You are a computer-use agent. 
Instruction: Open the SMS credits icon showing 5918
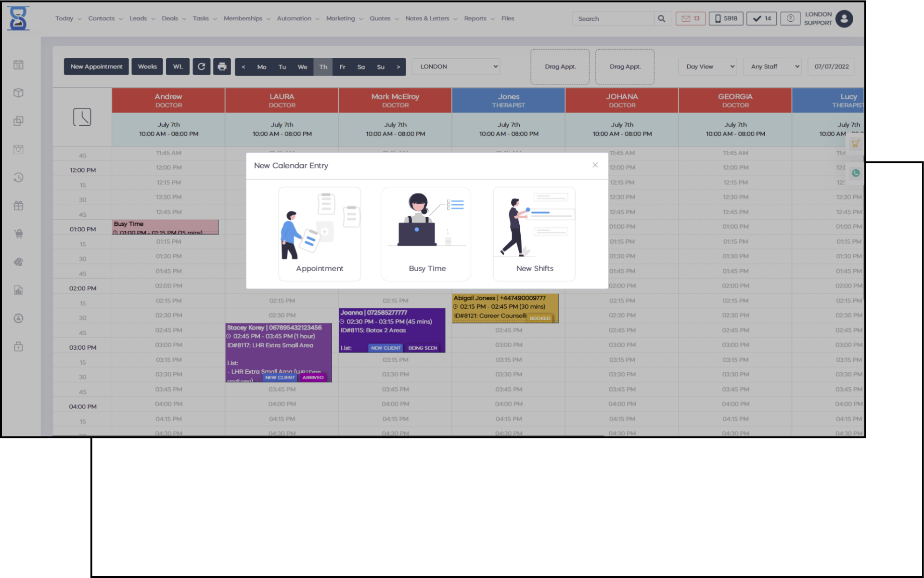point(726,19)
